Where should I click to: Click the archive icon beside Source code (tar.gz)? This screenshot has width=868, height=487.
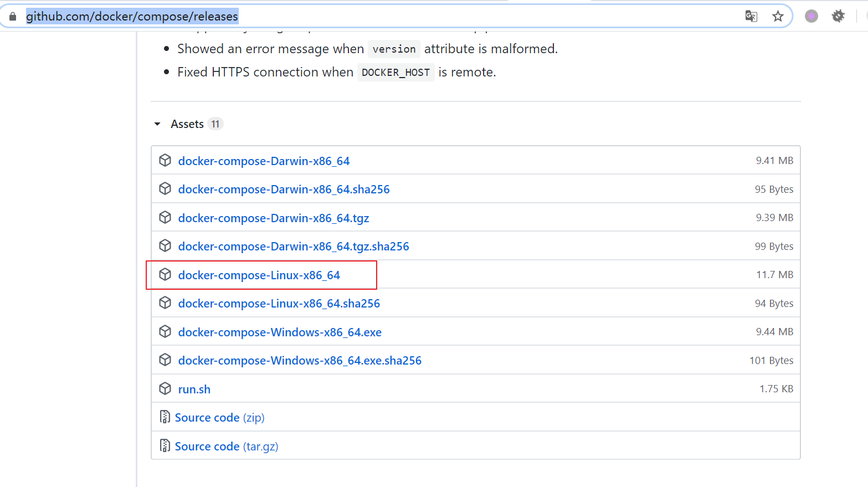tap(165, 446)
